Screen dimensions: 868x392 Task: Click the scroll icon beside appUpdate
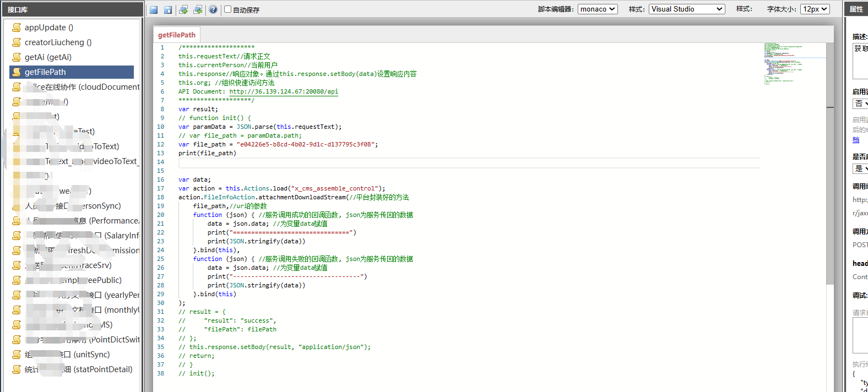coord(17,28)
